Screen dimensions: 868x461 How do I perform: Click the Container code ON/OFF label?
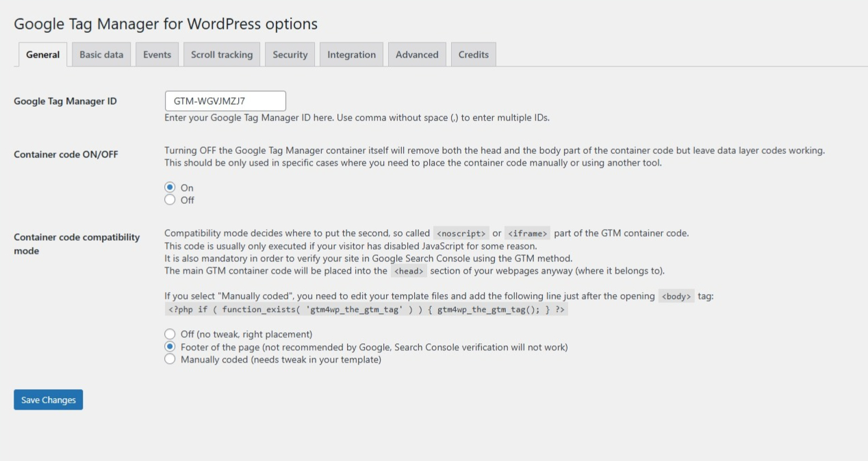66,155
